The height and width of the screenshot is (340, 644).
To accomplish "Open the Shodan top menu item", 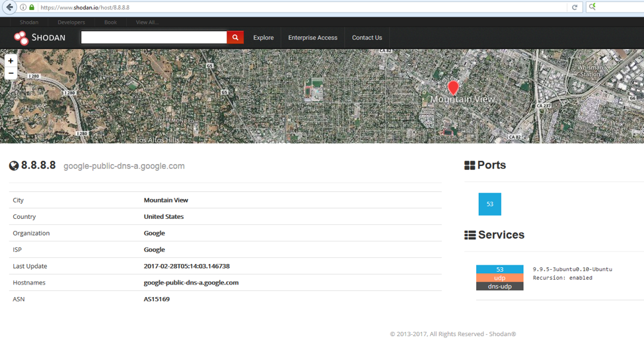I will click(29, 22).
